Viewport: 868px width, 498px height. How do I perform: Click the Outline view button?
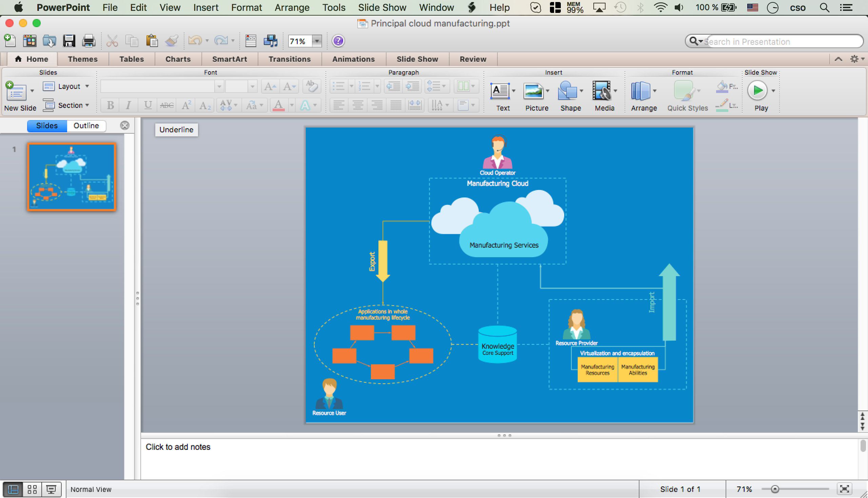tap(86, 125)
